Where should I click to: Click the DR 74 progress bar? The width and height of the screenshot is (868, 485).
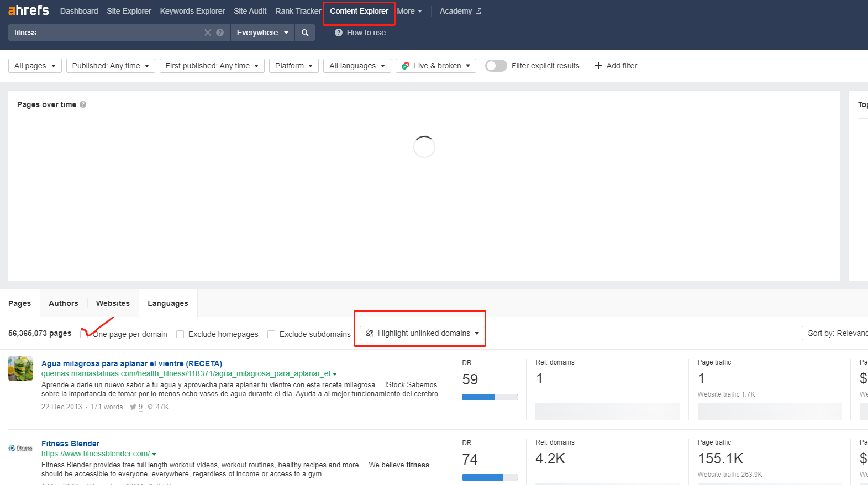(x=490, y=477)
